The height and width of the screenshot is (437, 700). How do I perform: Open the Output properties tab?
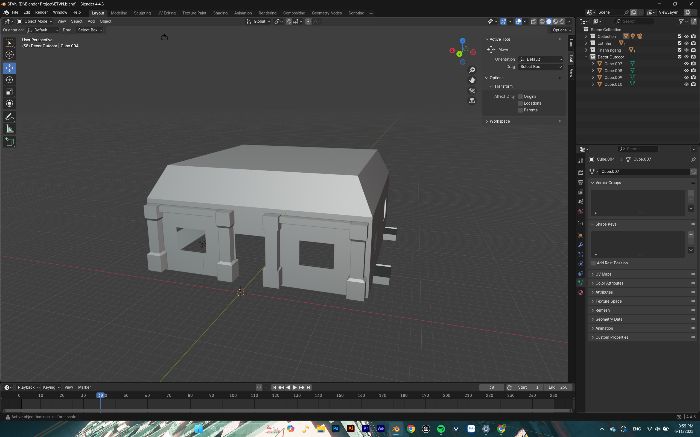pos(580,182)
